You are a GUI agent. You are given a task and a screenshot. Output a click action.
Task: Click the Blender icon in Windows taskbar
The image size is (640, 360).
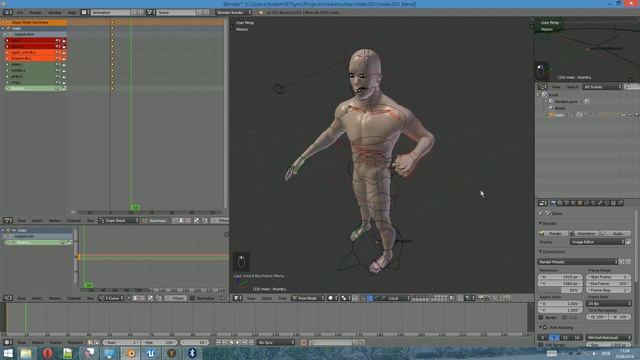tap(131, 353)
